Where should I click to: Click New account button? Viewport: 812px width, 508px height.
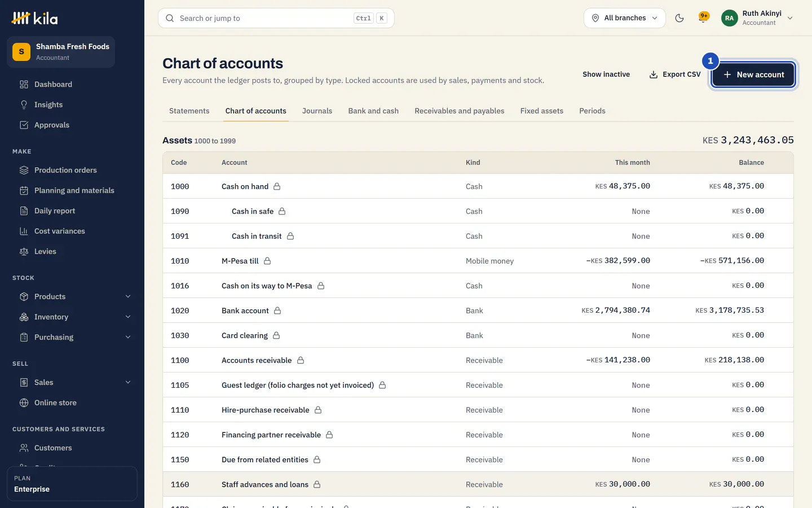753,75
